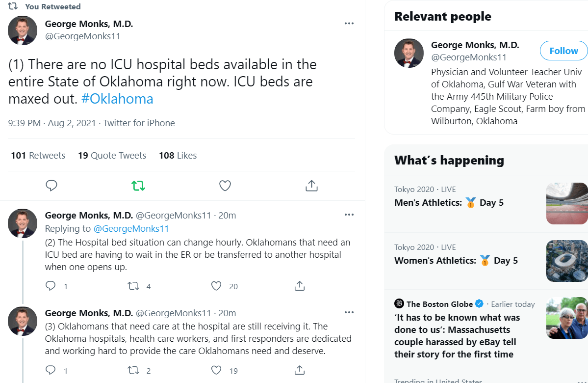The width and height of the screenshot is (588, 383).
Task: Open the three-dot menu on tweet (3)
Action: 349,312
